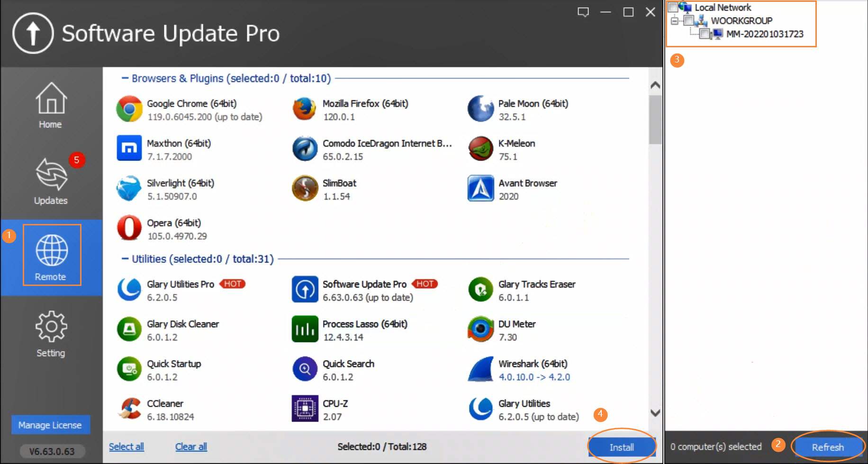Click the Install button
Screen dimensions: 868x464
pyautogui.click(x=621, y=446)
